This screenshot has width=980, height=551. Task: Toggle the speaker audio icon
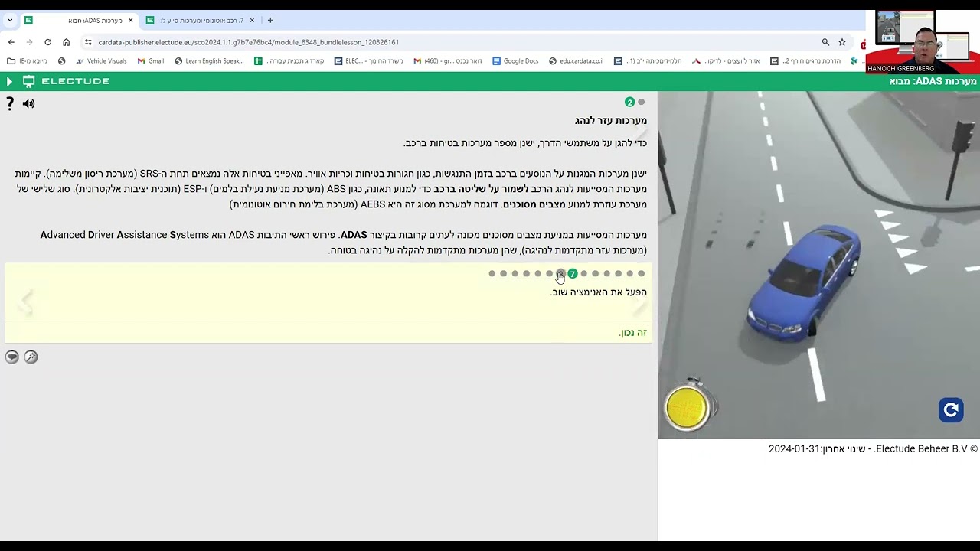(x=28, y=103)
